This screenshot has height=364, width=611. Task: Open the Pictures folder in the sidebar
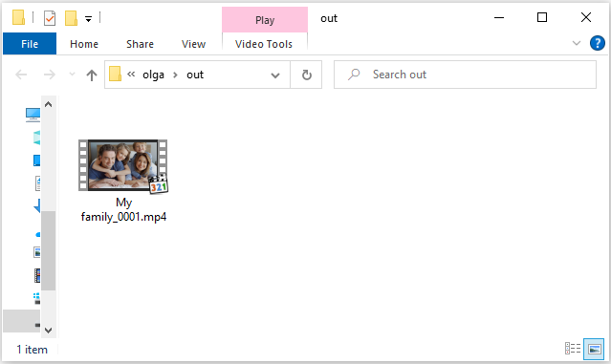(37, 252)
